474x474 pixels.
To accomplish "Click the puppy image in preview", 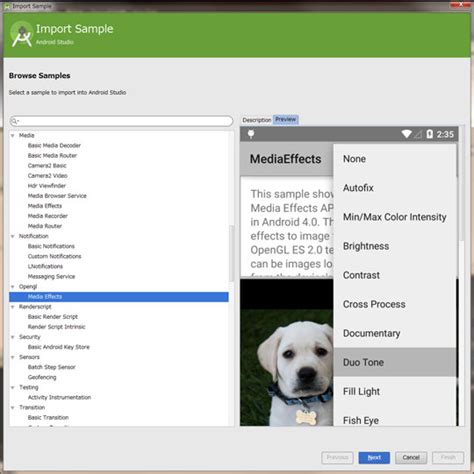I will pyautogui.click(x=287, y=367).
